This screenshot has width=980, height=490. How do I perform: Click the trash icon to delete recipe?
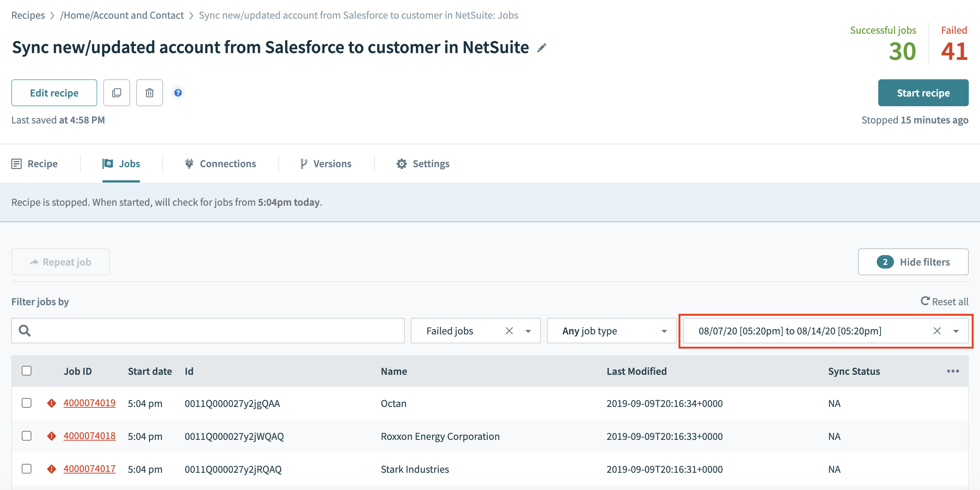pyautogui.click(x=150, y=93)
